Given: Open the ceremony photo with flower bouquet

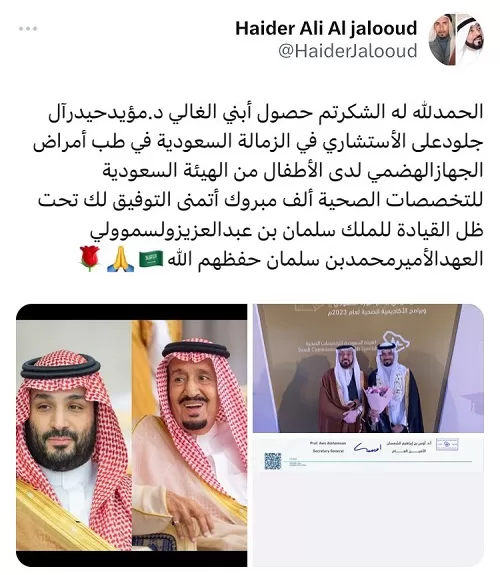Looking at the screenshot, I should 368,368.
